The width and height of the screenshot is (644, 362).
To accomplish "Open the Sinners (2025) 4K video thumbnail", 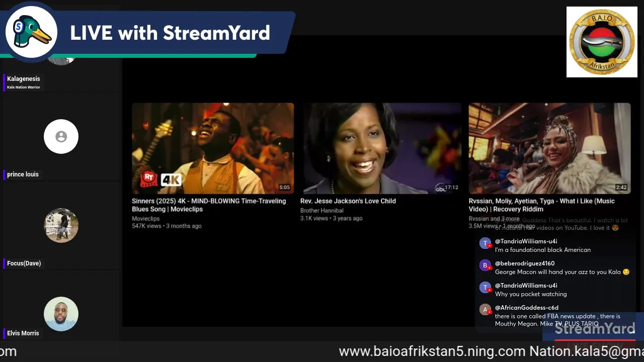I will pos(213,148).
